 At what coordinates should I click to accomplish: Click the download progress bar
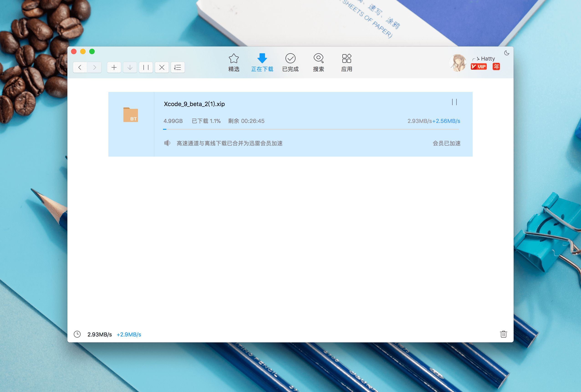coord(311,129)
